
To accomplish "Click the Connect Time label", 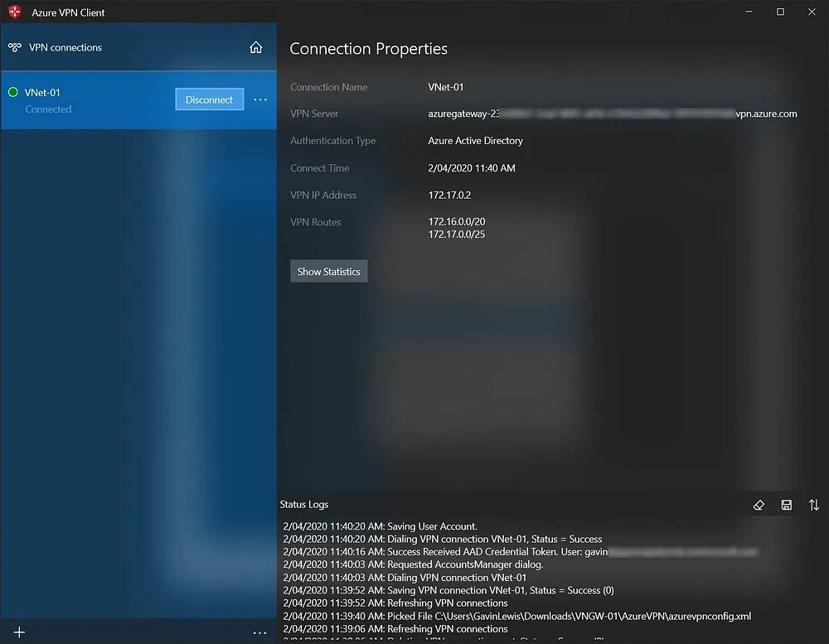I will tap(320, 168).
